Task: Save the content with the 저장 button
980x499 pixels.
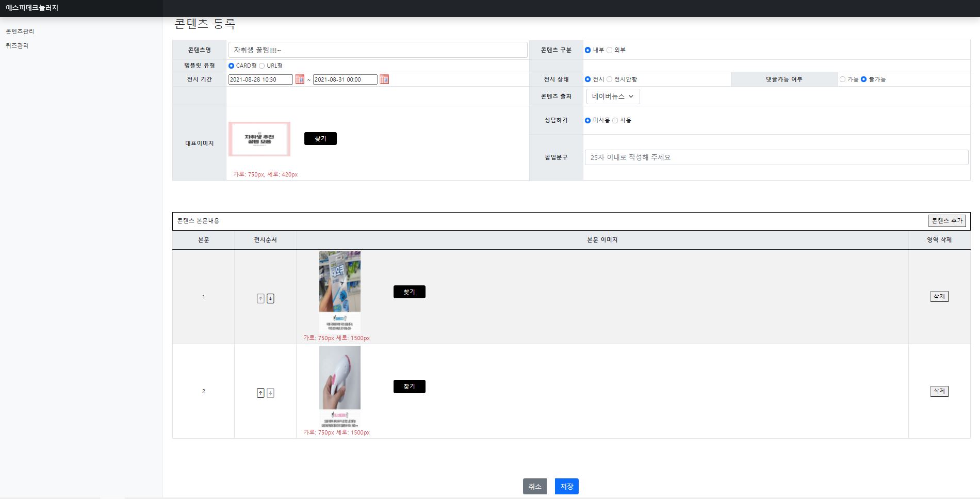Action: [x=566, y=486]
